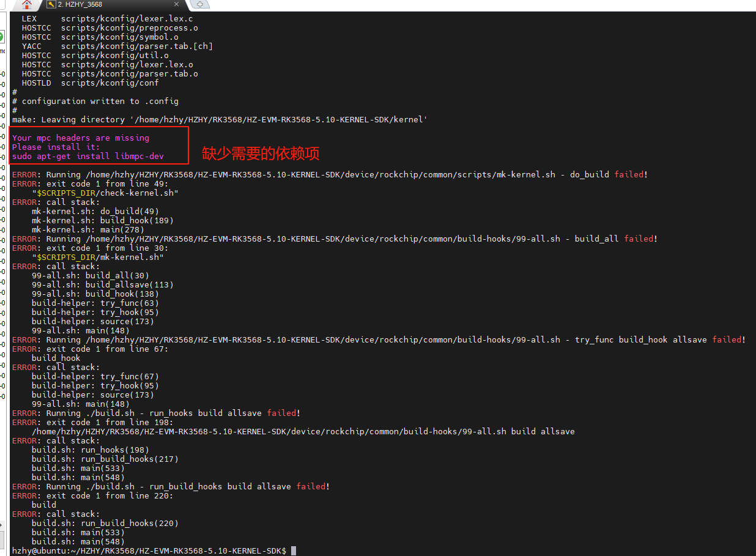Click '99-all.sh: build_hook(138)' stack entry
756x556 pixels.
(x=95, y=294)
